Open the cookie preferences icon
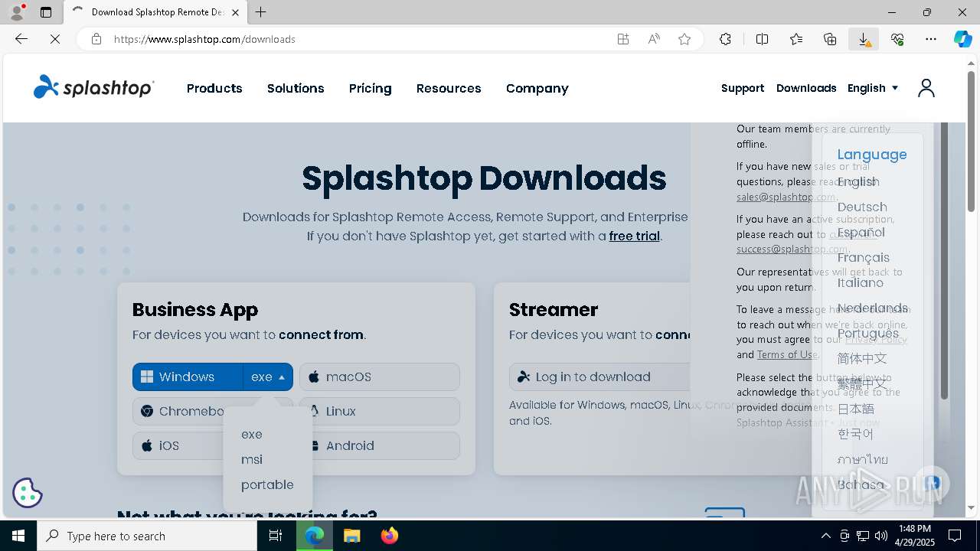 (x=28, y=493)
